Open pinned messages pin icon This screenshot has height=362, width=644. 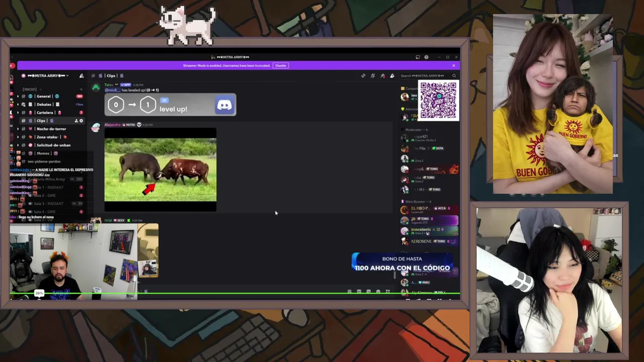pos(382,75)
